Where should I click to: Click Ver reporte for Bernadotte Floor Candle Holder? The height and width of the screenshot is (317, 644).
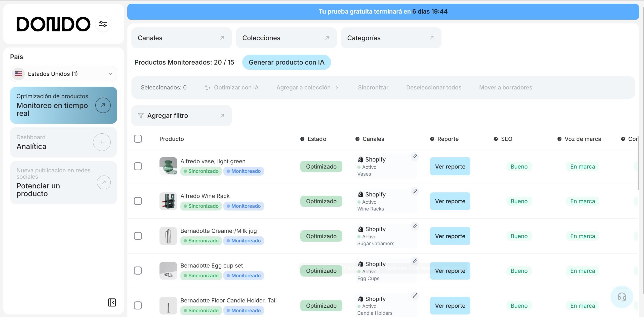[x=450, y=306]
